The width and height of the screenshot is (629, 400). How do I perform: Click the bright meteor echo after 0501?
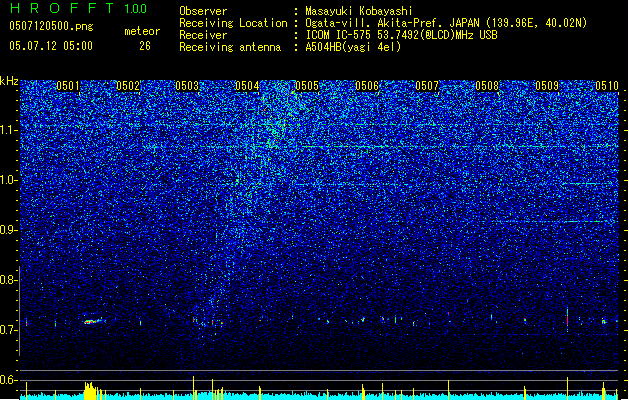tap(93, 321)
